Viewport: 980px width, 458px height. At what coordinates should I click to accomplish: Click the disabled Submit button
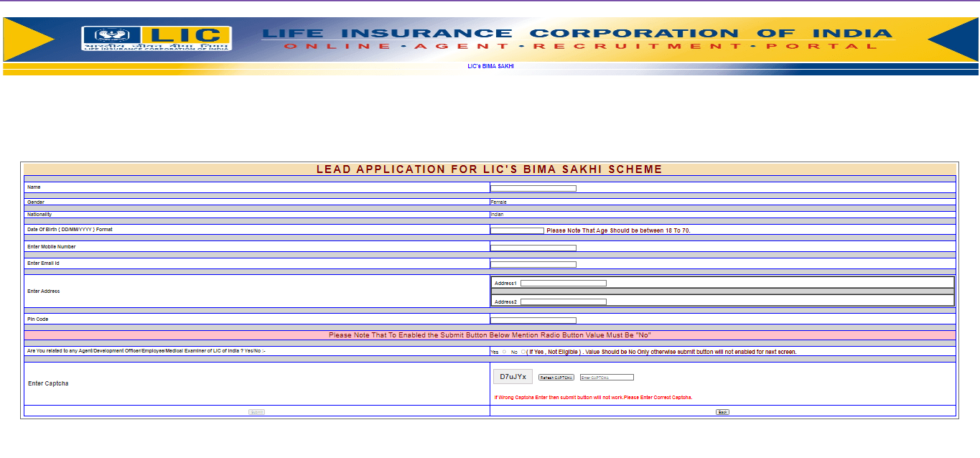tap(256, 412)
